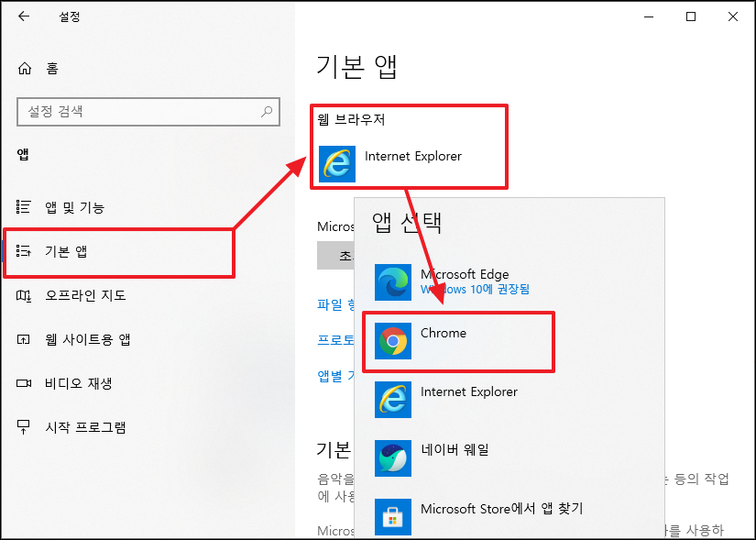Click the 앱 및 기능 list icon

coord(24,207)
